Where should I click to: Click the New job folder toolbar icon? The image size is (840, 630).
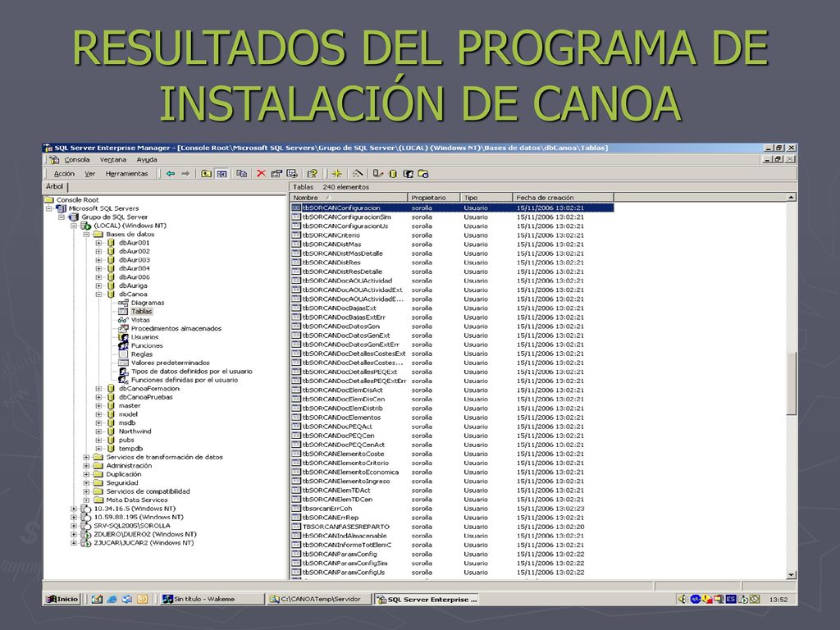pos(423,174)
